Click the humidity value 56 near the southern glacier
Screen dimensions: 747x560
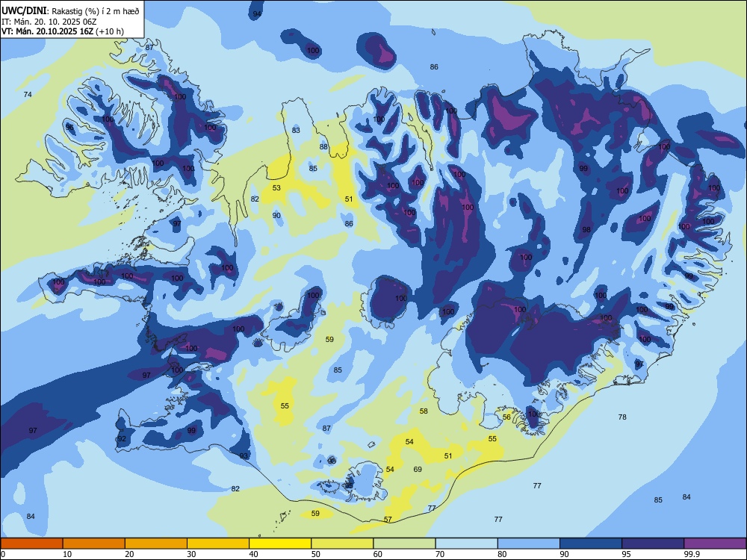(506, 417)
